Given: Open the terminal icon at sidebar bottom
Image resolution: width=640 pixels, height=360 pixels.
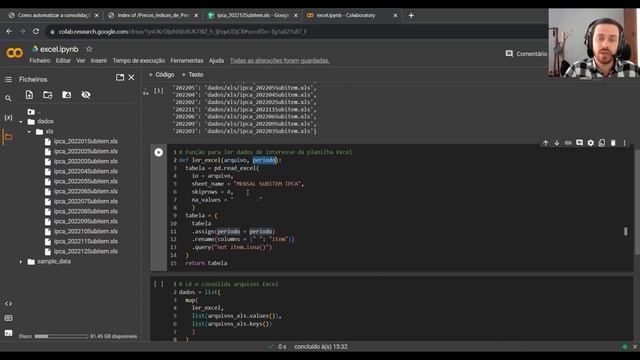Looking at the screenshot, I should (x=8, y=333).
